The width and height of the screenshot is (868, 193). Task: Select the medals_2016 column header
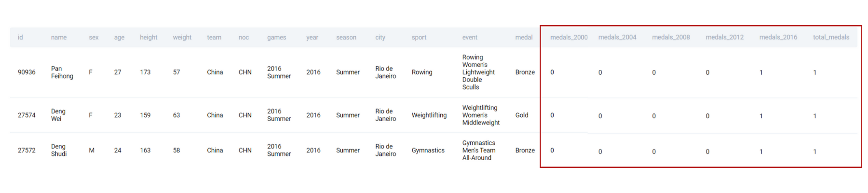[x=778, y=37]
